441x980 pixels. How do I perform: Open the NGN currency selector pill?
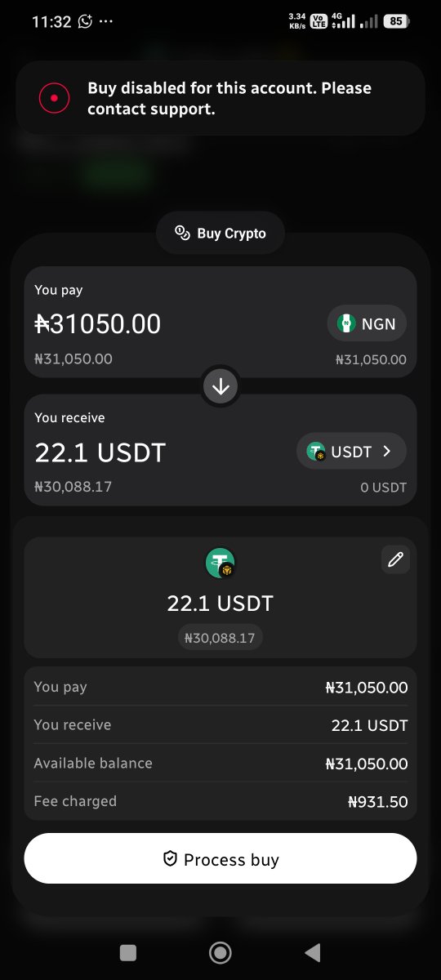367,324
